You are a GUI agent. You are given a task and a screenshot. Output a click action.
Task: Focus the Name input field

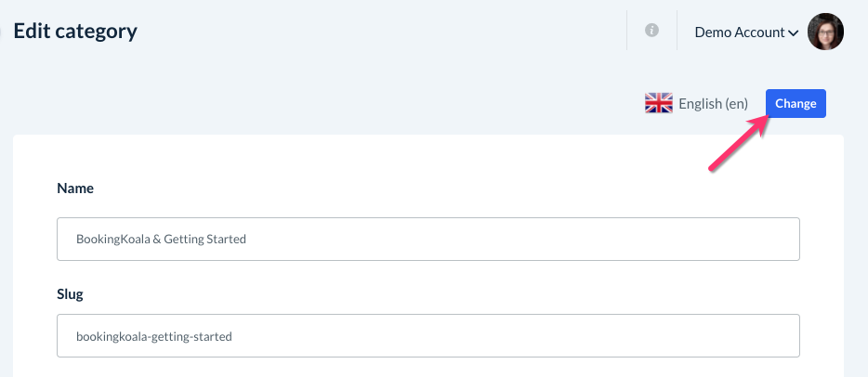tap(427, 240)
